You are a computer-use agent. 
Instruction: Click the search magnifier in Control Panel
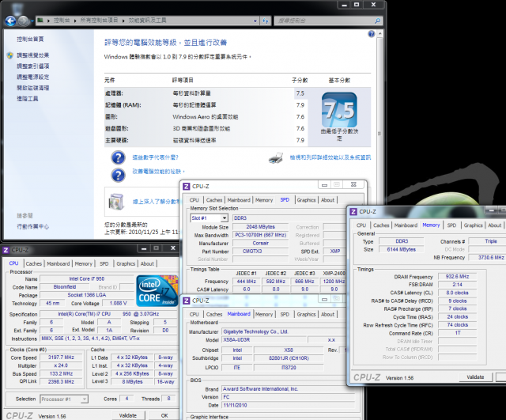[377, 21]
